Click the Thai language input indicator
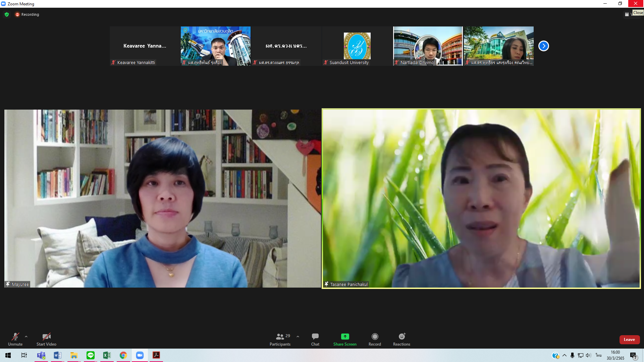 coord(599,355)
